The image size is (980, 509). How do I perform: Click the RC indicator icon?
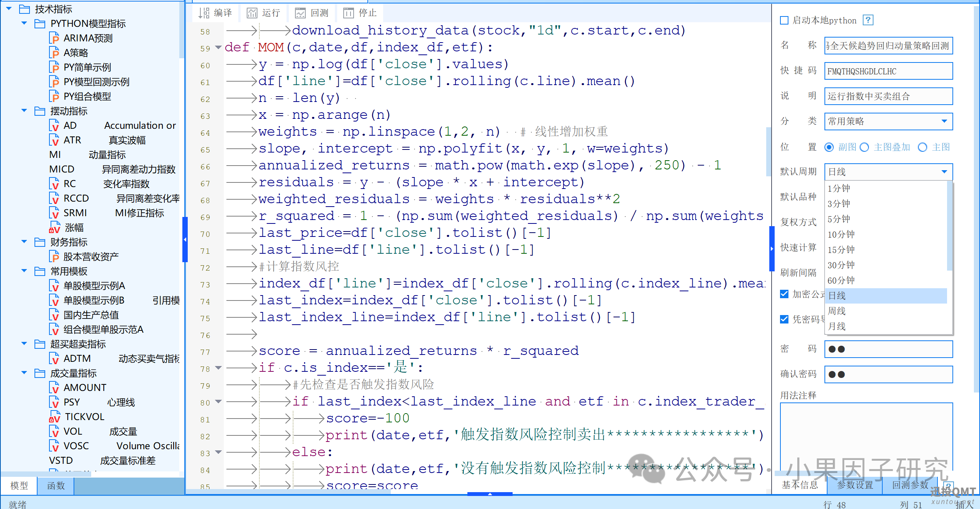coord(54,184)
